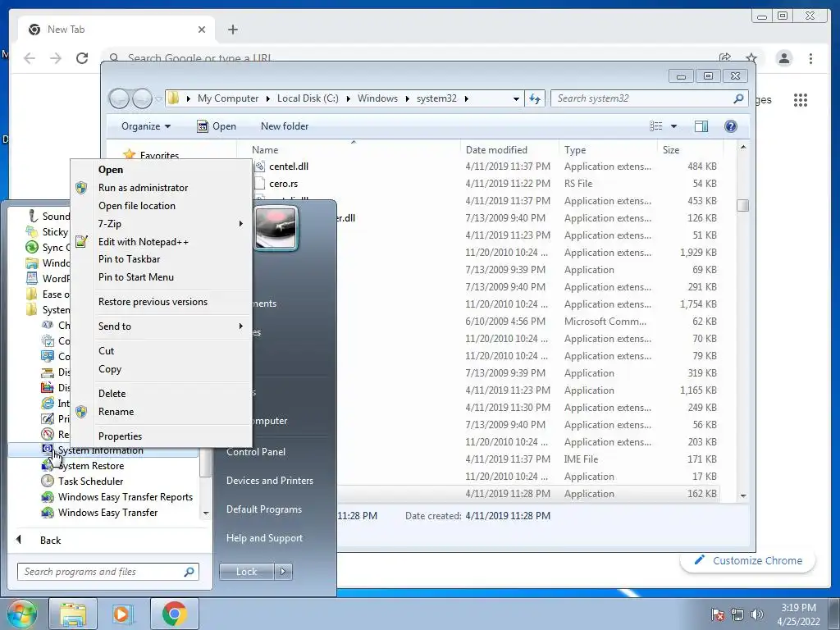The width and height of the screenshot is (840, 630).
Task: Open the Organize dropdown
Action: [x=146, y=126]
